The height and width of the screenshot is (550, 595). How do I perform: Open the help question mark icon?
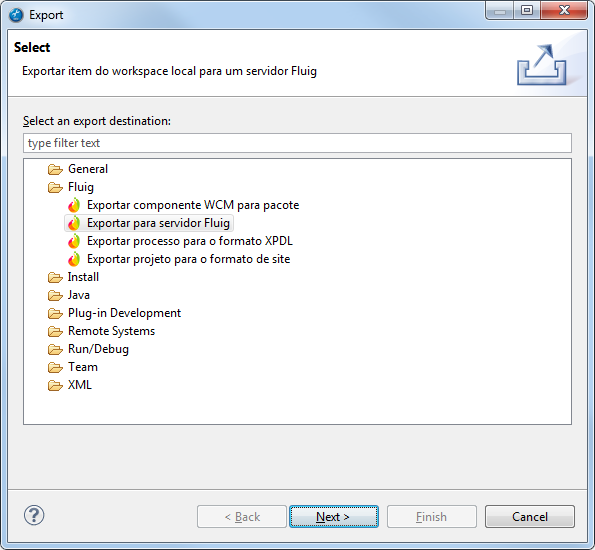(34, 515)
